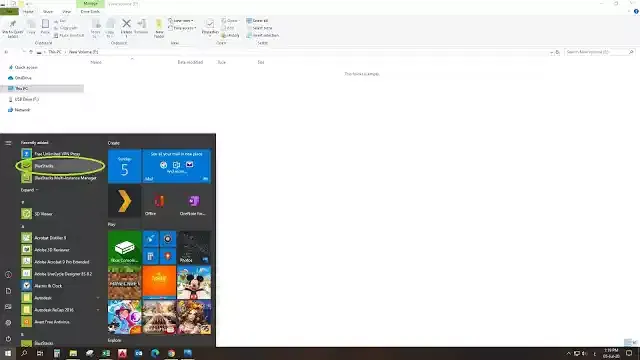
Task: Open Alarms & Clock app
Action: [61, 286]
